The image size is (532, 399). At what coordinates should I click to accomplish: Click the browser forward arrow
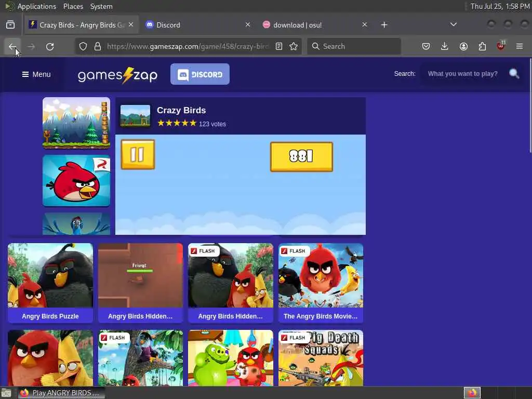tap(31, 46)
